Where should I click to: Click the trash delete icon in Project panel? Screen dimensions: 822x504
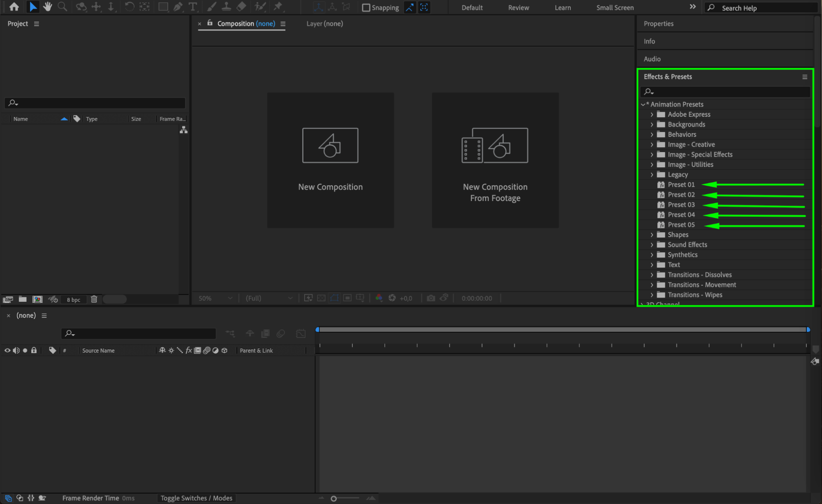coord(94,299)
